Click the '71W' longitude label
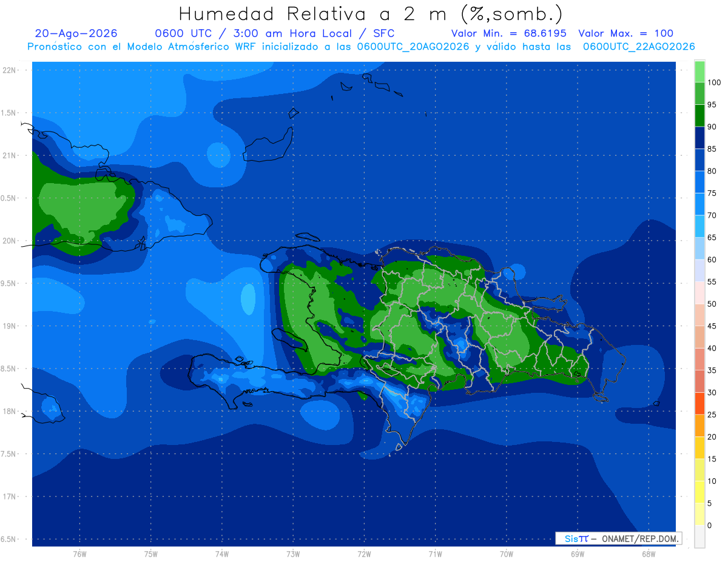This screenshot has height=562, width=728. [x=435, y=554]
